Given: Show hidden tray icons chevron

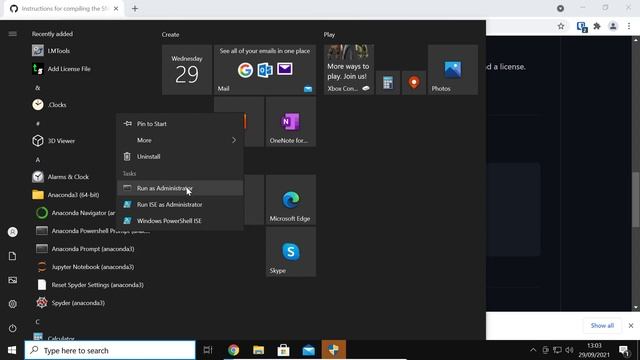Looking at the screenshot, I should click(533, 350).
